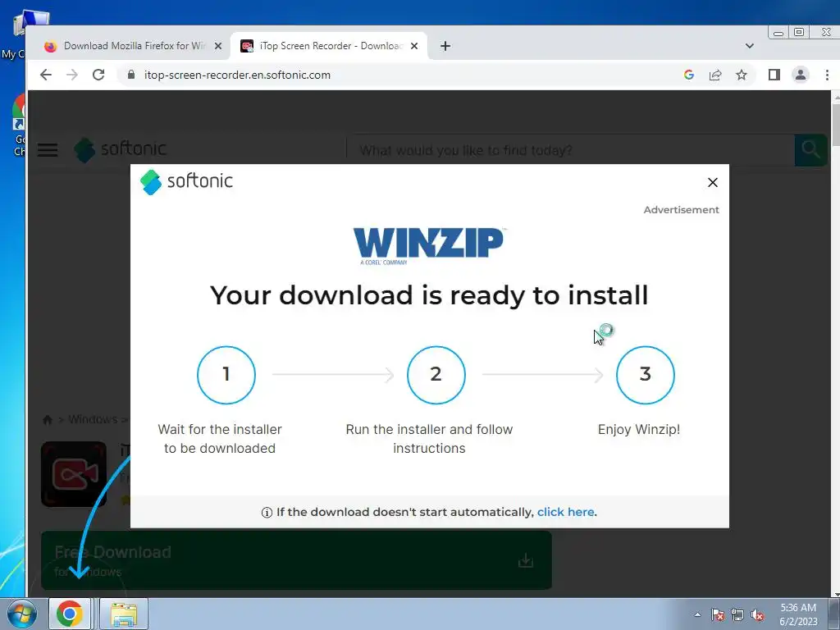Click the muted volume tray icon
This screenshot has width=840, height=630.
point(757,614)
